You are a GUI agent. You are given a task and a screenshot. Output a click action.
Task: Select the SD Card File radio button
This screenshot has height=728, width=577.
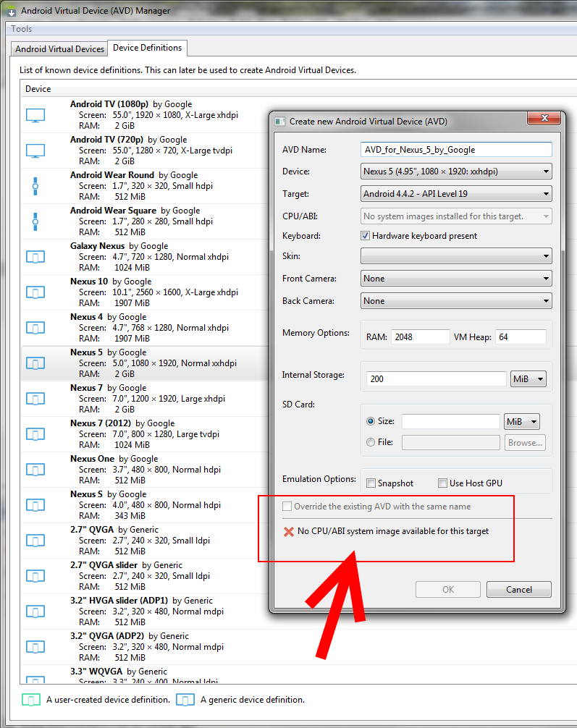371,442
